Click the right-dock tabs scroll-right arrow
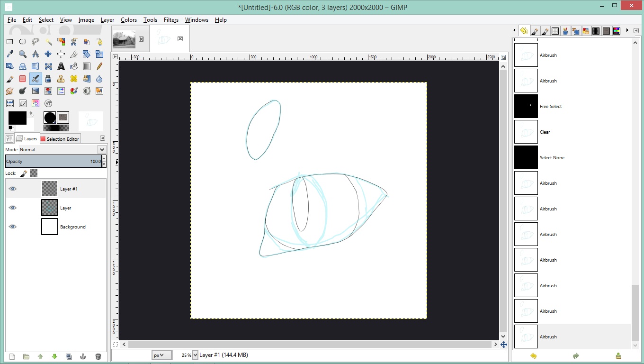The image size is (644, 364). click(627, 31)
